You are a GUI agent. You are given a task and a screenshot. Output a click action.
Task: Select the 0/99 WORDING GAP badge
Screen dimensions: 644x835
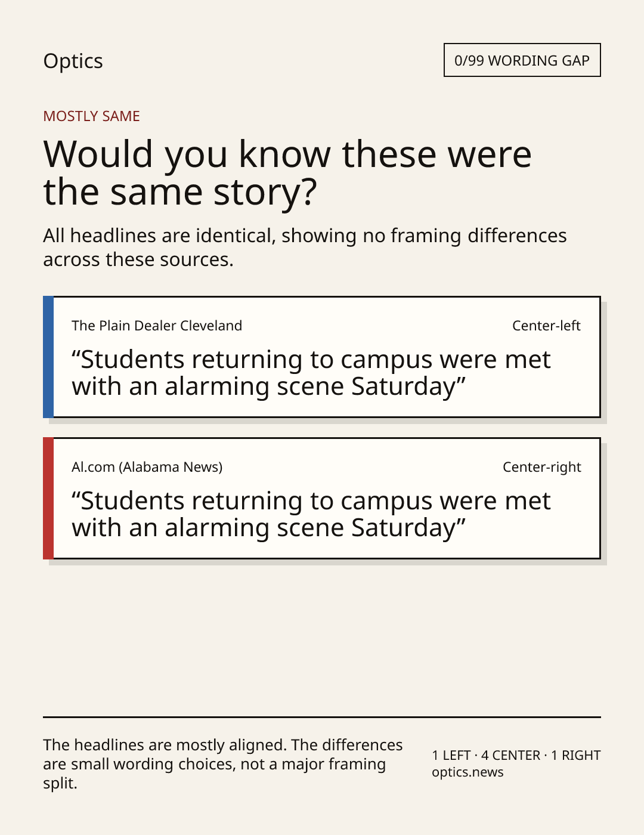tap(522, 60)
